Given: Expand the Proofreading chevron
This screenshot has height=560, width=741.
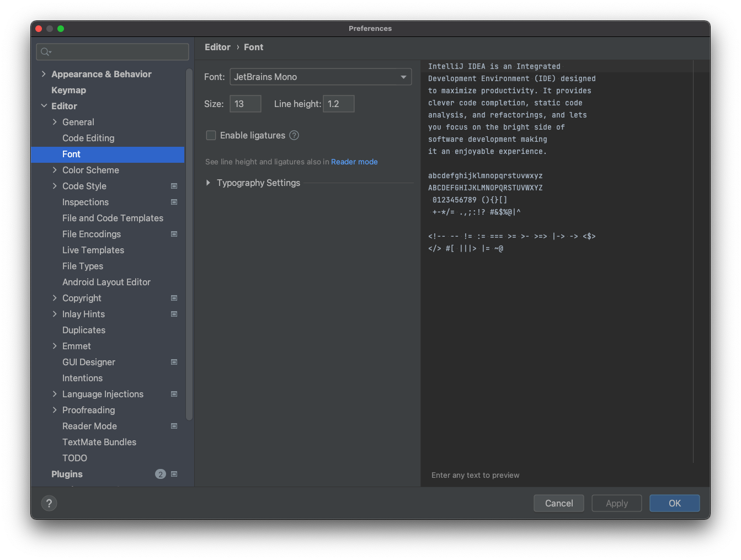Looking at the screenshot, I should [55, 410].
